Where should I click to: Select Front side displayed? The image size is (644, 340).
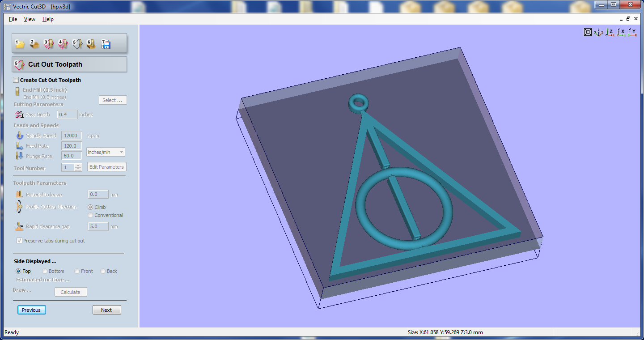pyautogui.click(x=77, y=271)
